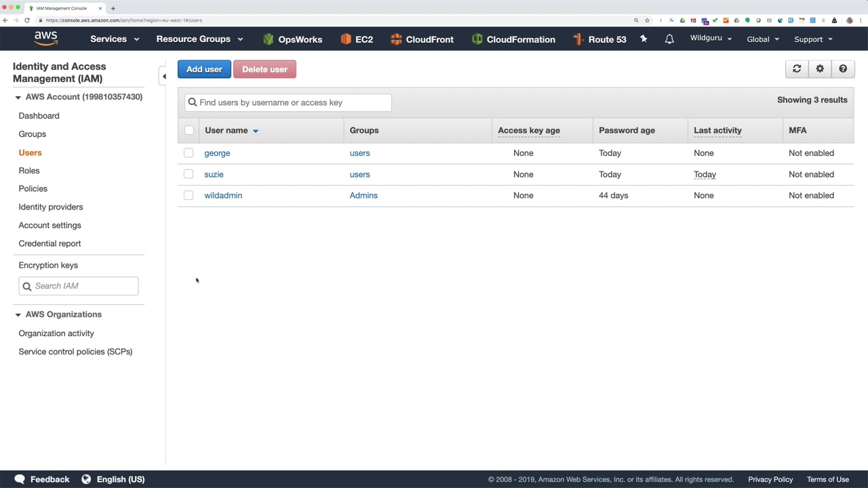
Task: Open the Gmail extension icon
Action: point(693,20)
